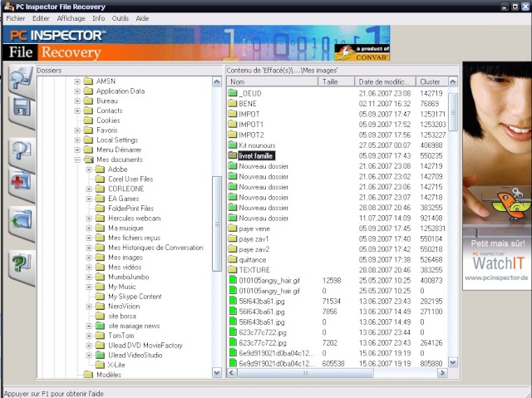The width and height of the screenshot is (532, 398).
Task: Click the file list vertical scrollbar thumb
Action: 452,112
